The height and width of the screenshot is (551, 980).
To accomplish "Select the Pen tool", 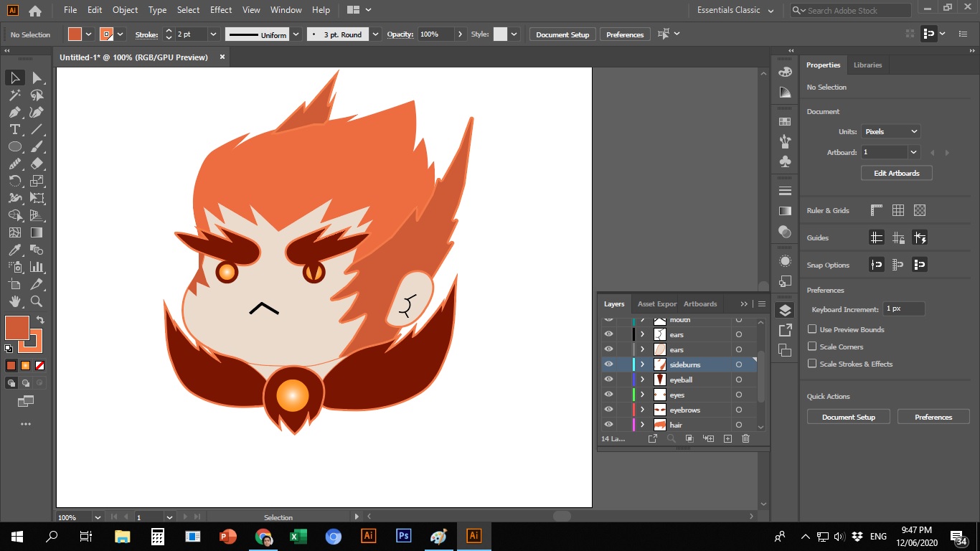I will tap(14, 112).
